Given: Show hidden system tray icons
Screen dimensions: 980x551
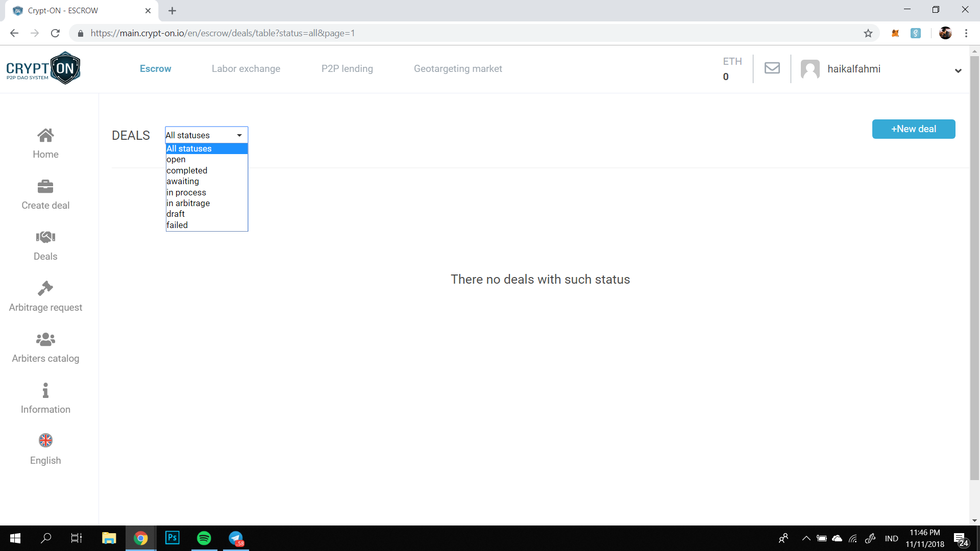Looking at the screenshot, I should pyautogui.click(x=806, y=538).
